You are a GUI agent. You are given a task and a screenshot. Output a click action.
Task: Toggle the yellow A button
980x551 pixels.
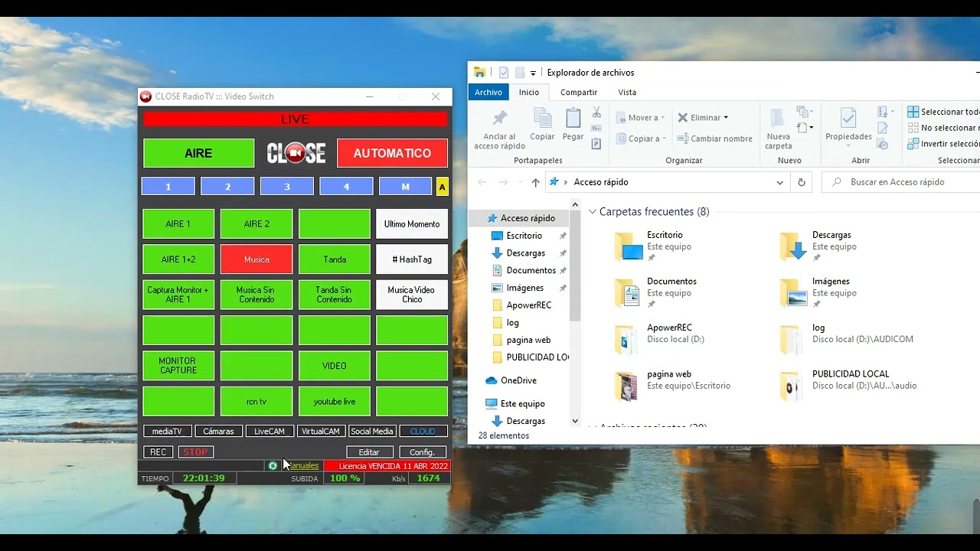[442, 187]
